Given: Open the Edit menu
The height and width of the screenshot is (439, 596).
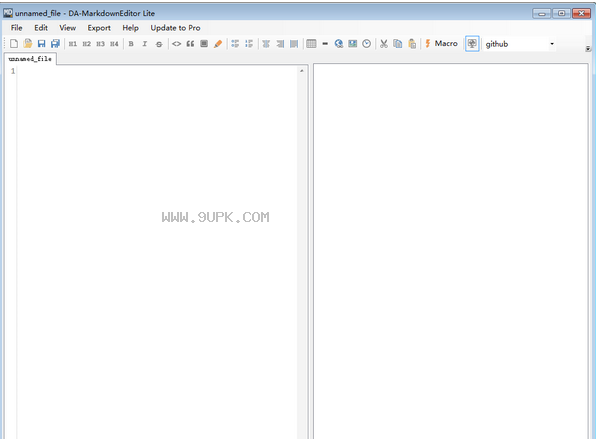Looking at the screenshot, I should (41, 28).
